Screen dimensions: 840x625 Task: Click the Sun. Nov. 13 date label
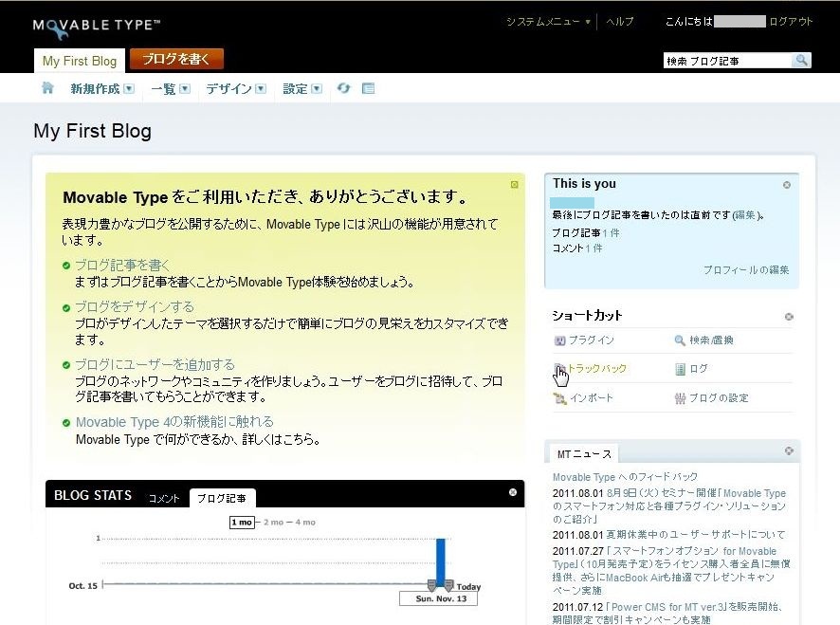438,598
